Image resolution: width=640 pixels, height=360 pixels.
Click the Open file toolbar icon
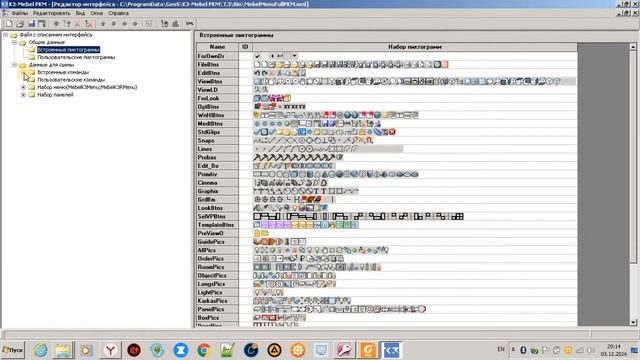(x=20, y=24)
